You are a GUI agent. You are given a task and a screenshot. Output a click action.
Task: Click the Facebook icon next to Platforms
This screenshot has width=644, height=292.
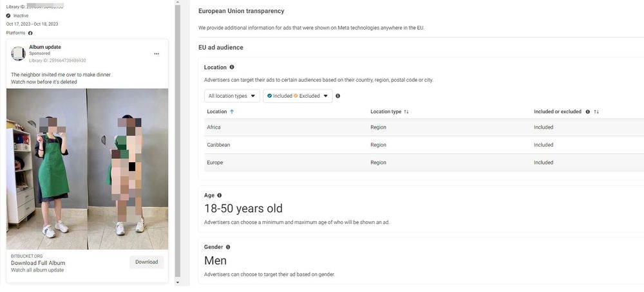(30, 33)
